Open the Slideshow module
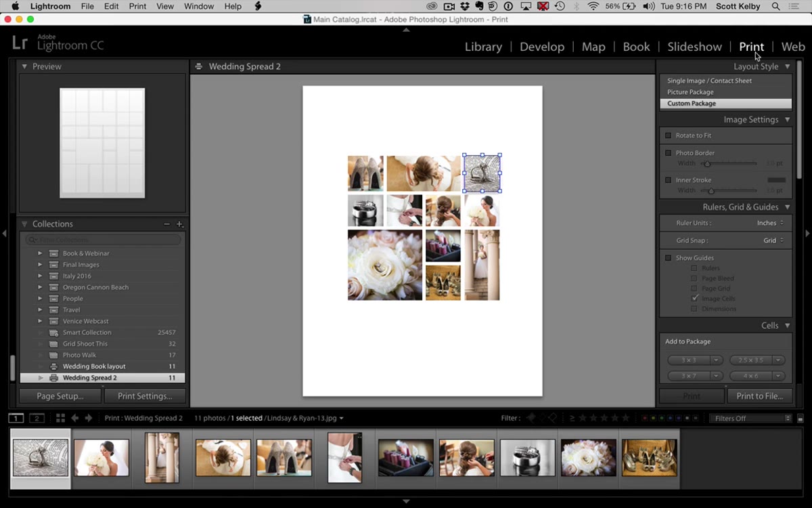 click(x=694, y=47)
